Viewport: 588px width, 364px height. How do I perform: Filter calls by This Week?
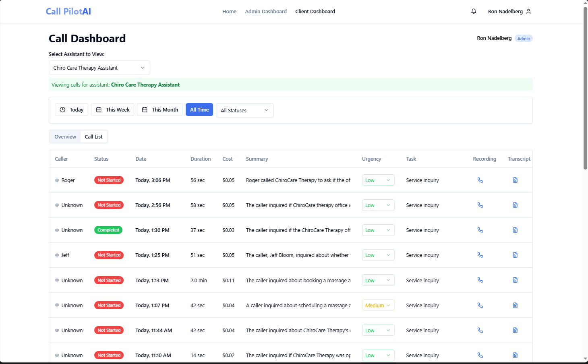[x=113, y=110]
